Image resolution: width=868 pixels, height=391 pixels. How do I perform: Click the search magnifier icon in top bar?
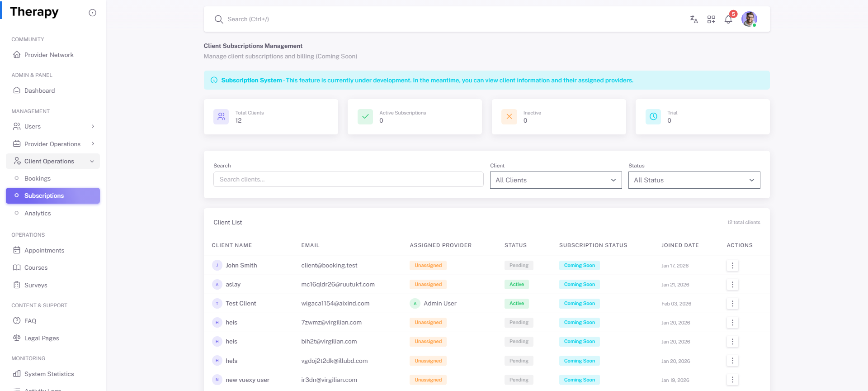tap(219, 19)
